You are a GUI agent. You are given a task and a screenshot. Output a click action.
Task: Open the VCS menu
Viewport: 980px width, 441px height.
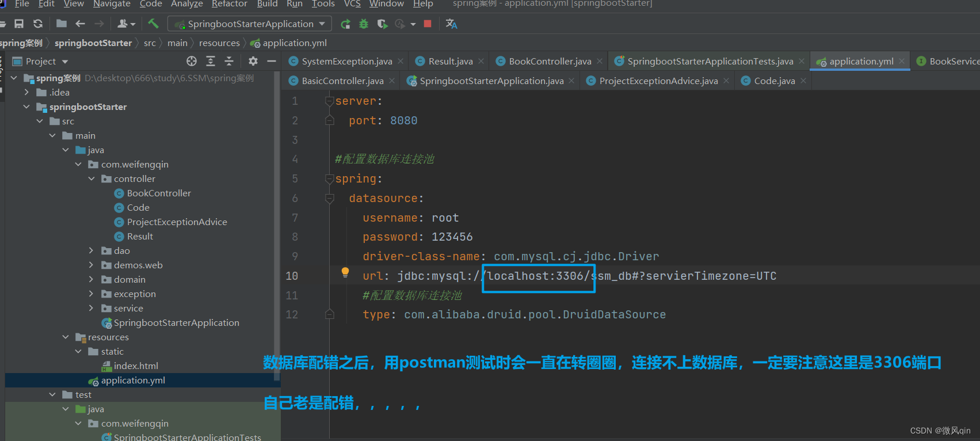point(352,4)
